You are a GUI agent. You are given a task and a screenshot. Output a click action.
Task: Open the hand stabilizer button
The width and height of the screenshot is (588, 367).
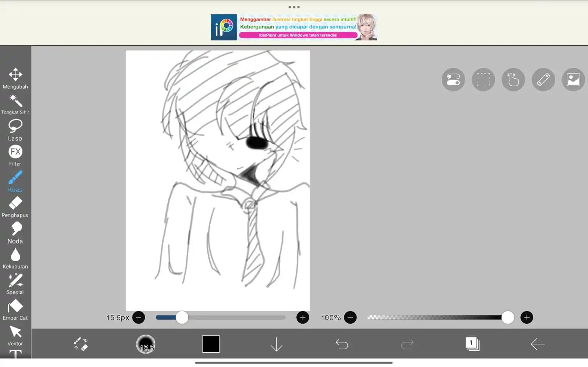[513, 80]
